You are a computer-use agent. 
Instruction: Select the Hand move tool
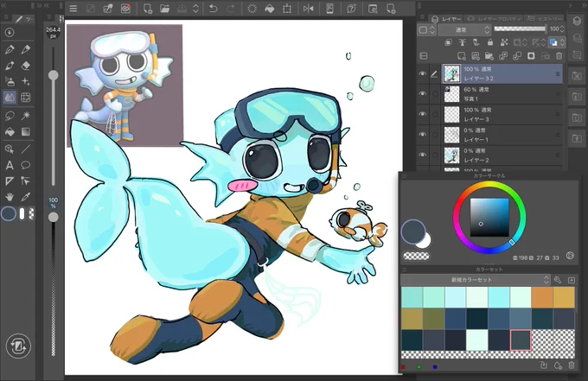[x=10, y=197]
